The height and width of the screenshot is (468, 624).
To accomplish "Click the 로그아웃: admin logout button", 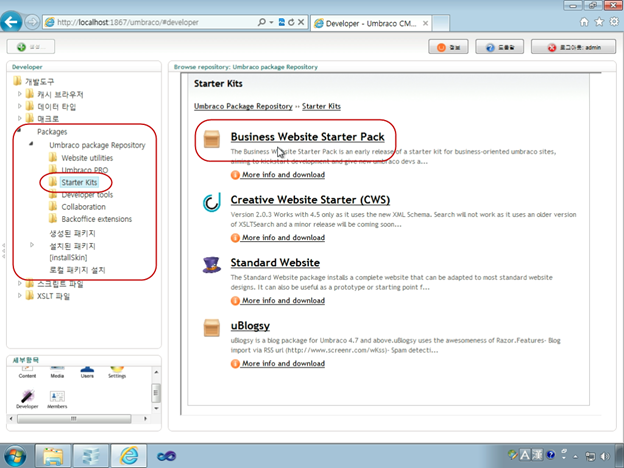I will [x=574, y=47].
